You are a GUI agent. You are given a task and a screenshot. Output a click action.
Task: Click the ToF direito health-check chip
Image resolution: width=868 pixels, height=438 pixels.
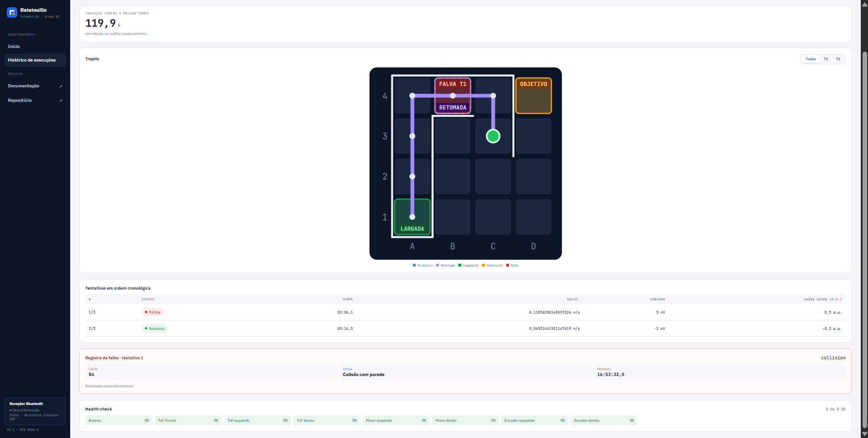click(x=327, y=420)
